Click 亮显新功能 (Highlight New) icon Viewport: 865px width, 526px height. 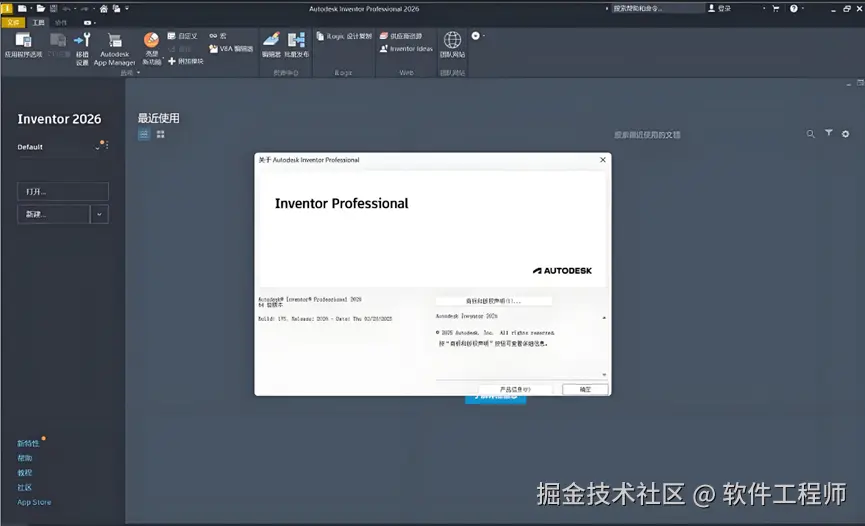(151, 40)
